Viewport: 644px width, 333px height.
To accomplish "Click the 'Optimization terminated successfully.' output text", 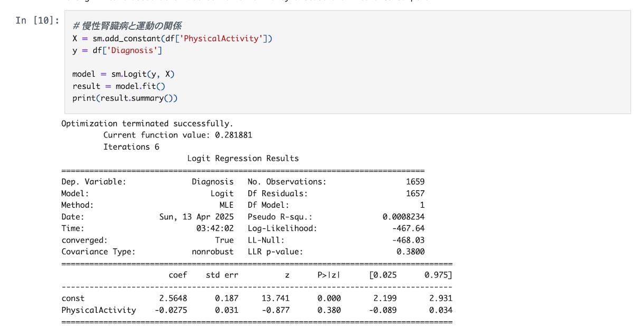I will coord(147,124).
